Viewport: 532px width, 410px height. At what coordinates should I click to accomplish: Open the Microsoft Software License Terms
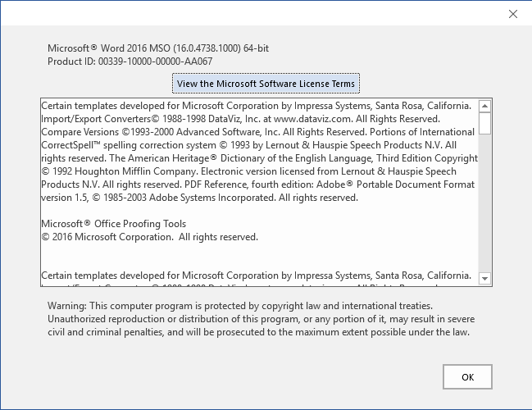(266, 84)
